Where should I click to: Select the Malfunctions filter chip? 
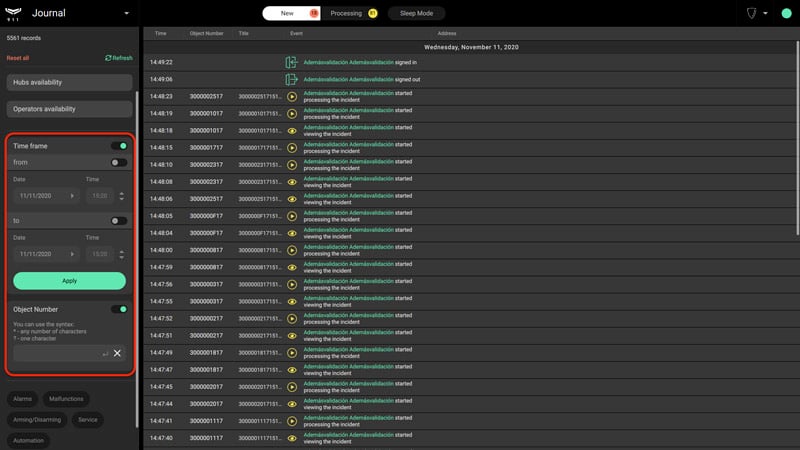pos(66,399)
